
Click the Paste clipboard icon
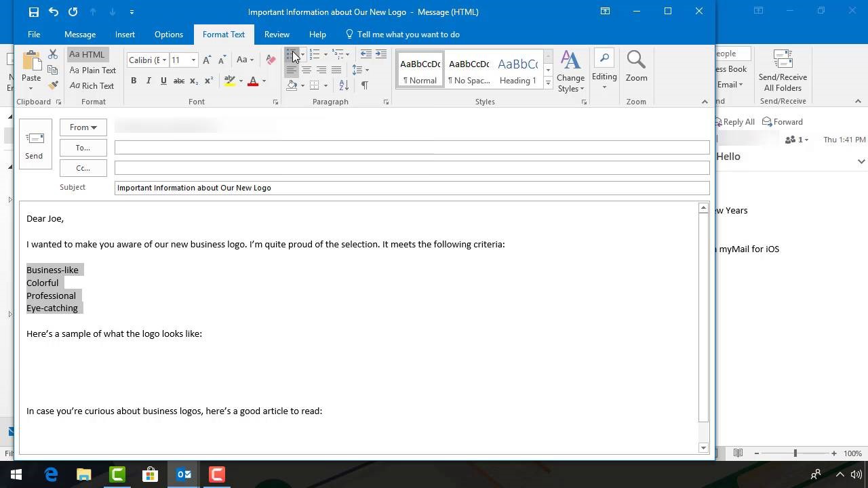coord(31,62)
